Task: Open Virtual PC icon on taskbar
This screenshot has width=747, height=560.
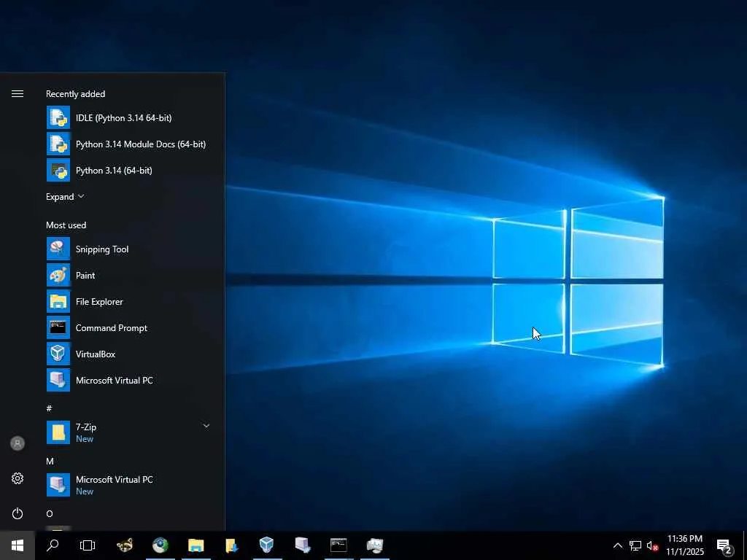Action: [x=303, y=545]
